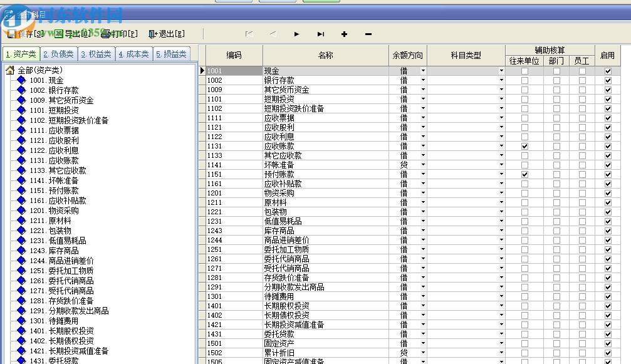This screenshot has width=631, height=364.
Task: Open 科目类型 dropdown for 1001 现金
Action: 501,71
